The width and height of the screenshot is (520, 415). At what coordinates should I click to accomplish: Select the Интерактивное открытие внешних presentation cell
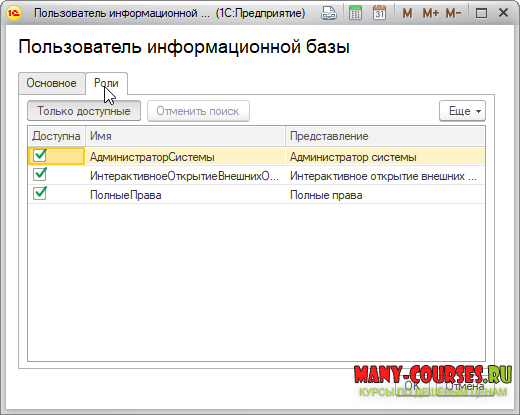pyautogui.click(x=385, y=176)
